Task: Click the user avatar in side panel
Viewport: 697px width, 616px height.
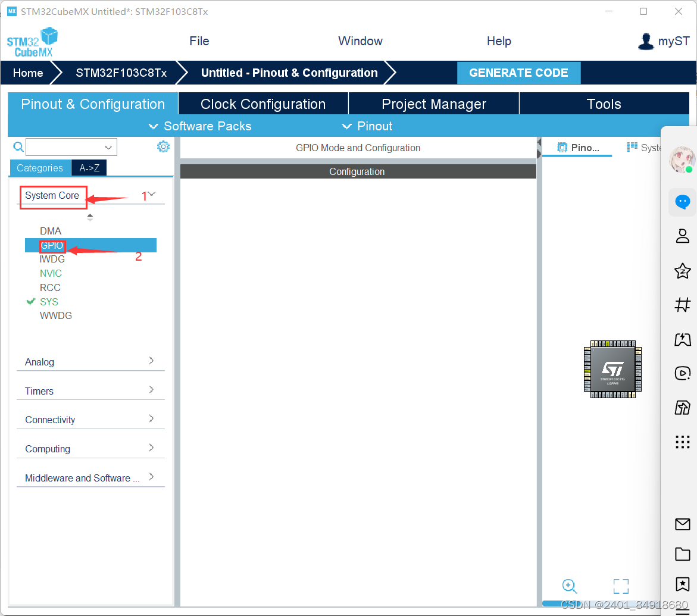Action: (682, 160)
